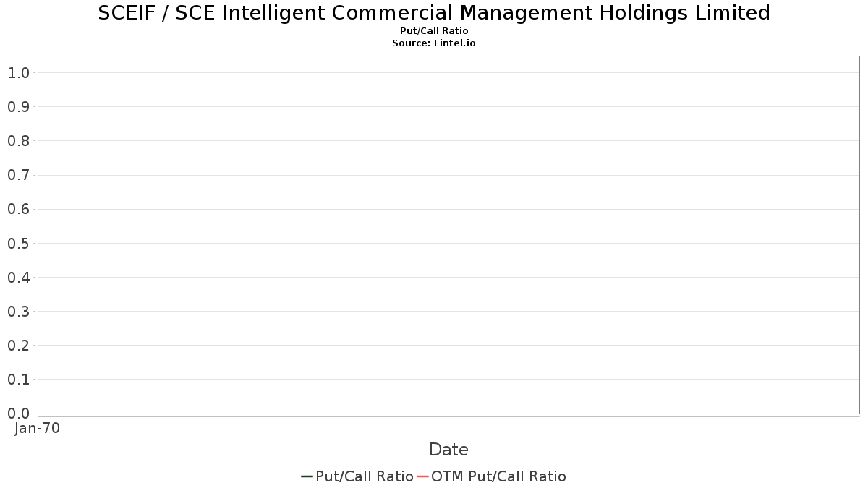Click the 0.7 y-axis label
This screenshot has height=488, width=868.
19,175
